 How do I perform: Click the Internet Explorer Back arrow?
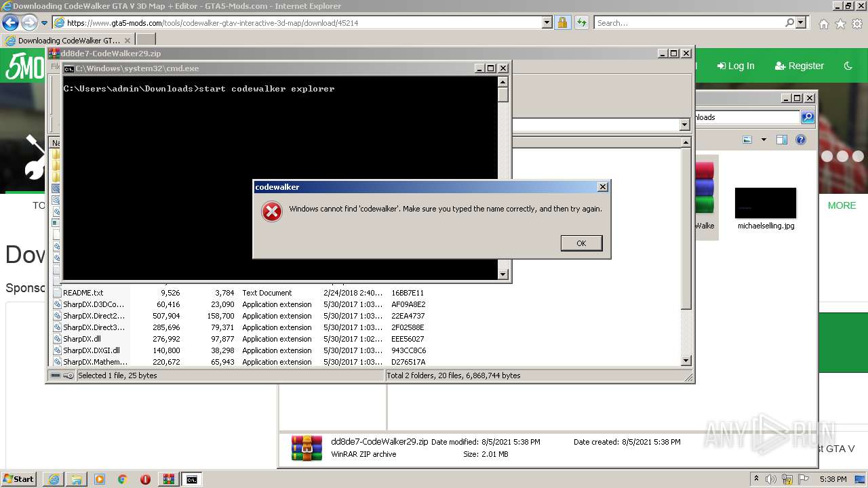coord(10,22)
